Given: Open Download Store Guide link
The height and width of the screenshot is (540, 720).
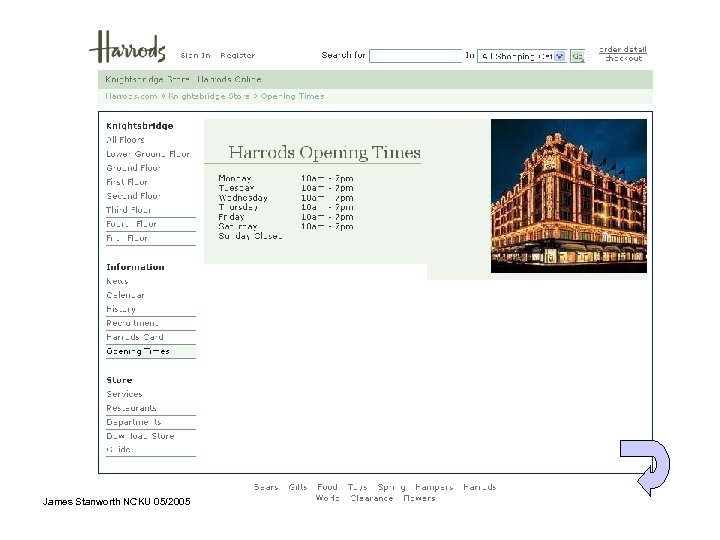Looking at the screenshot, I should pyautogui.click(x=140, y=442).
